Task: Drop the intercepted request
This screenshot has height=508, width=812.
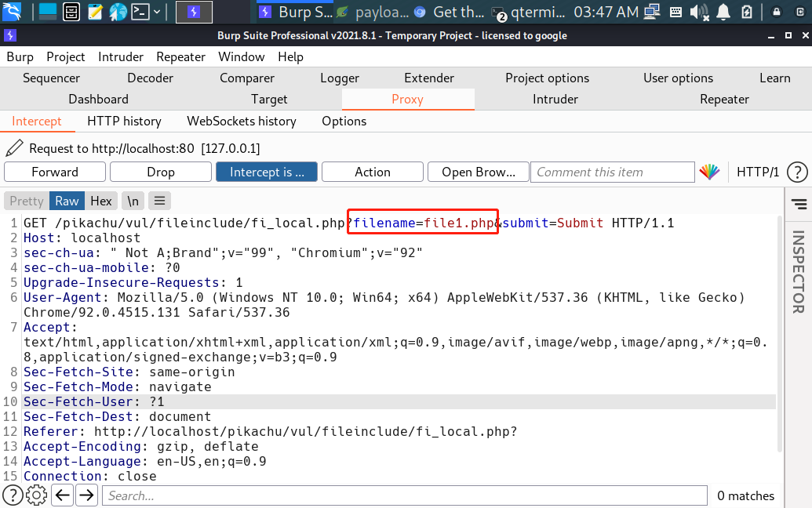Action: pyautogui.click(x=161, y=172)
